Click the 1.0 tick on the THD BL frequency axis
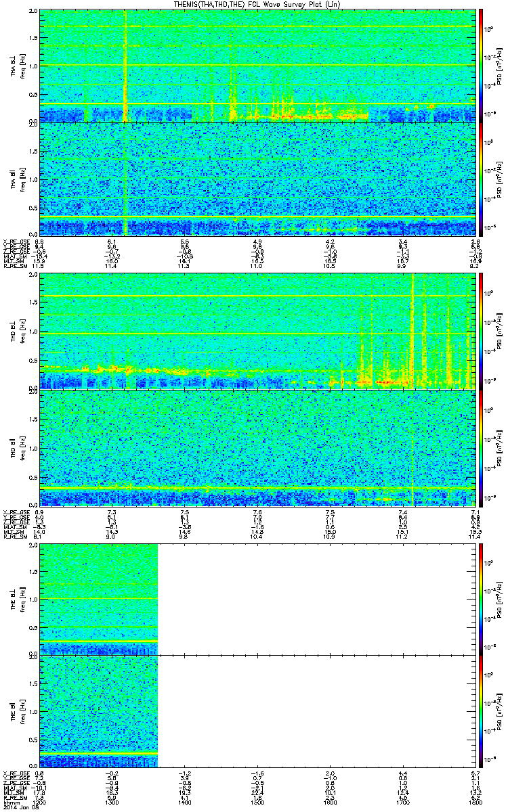The image size is (508, 812). (33, 332)
